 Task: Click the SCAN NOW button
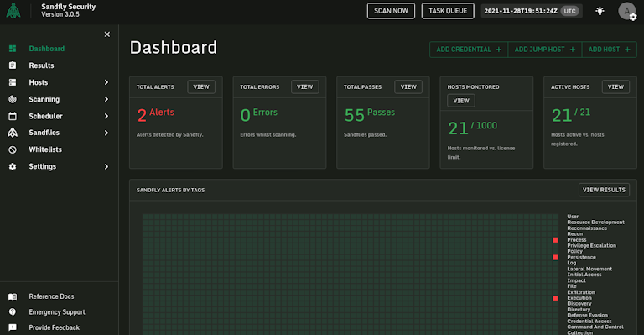tap(391, 11)
